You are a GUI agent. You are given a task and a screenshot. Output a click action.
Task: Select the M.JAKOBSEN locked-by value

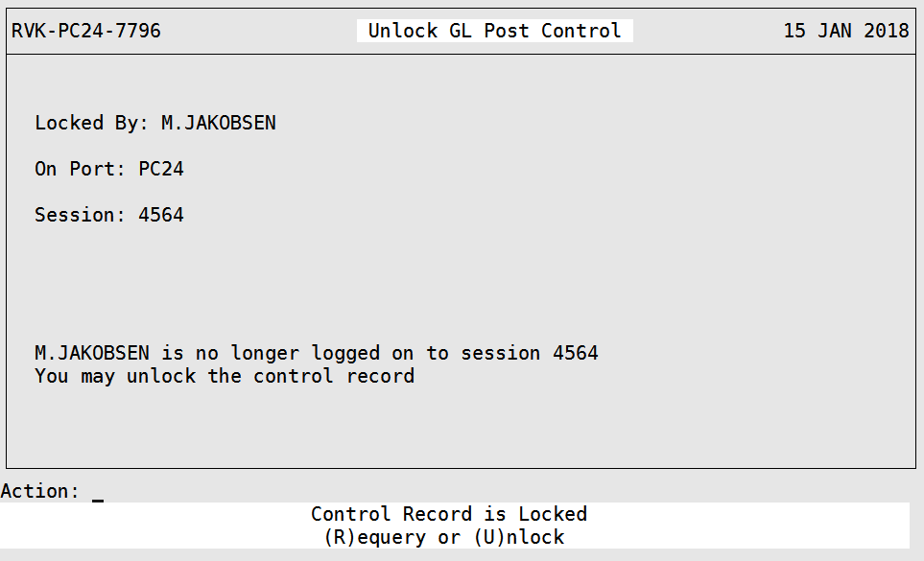pos(219,123)
